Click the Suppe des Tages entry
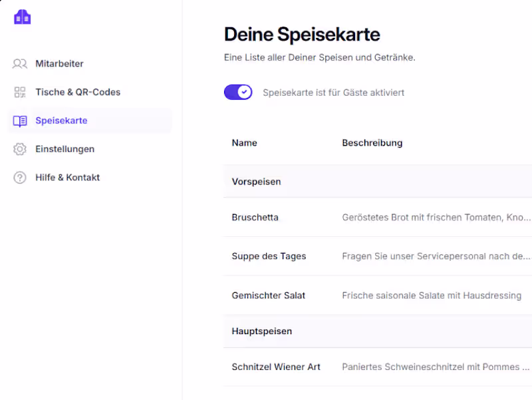 point(269,256)
